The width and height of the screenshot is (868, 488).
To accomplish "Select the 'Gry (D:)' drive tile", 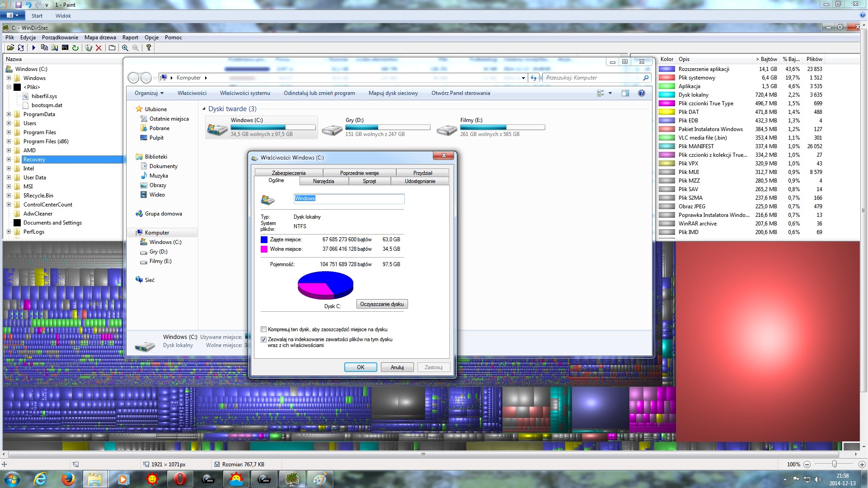I will click(376, 127).
